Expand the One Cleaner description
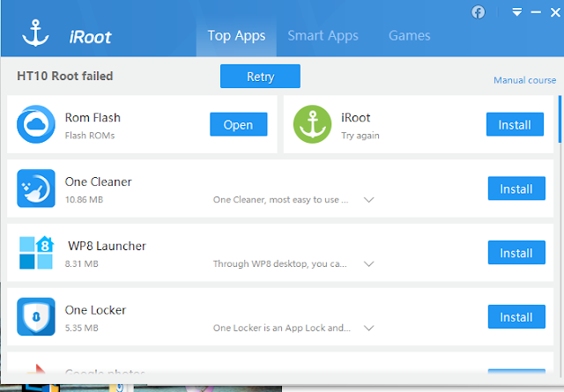The image size is (564, 392). tap(368, 200)
